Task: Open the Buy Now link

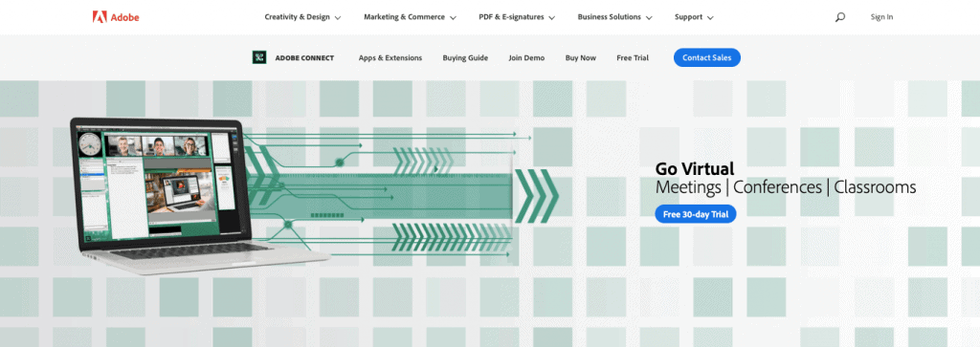Action: (581, 58)
